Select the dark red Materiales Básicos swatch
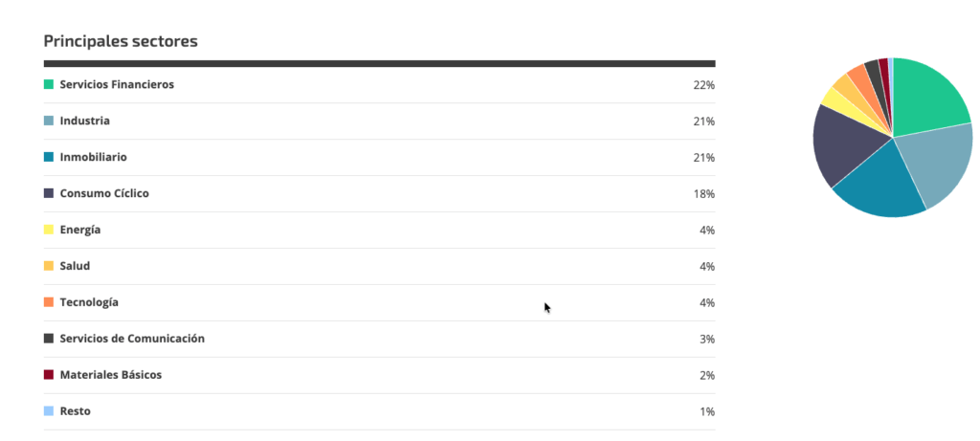 49,375
